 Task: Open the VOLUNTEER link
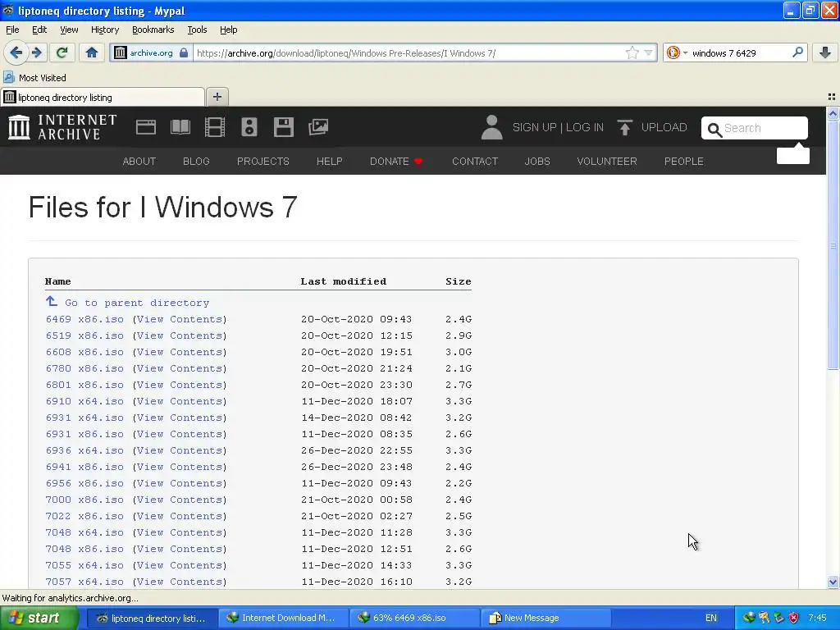pyautogui.click(x=606, y=162)
